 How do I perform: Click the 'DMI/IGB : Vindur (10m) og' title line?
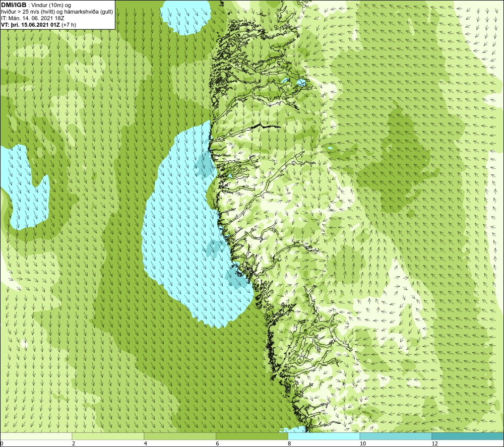(36, 5)
